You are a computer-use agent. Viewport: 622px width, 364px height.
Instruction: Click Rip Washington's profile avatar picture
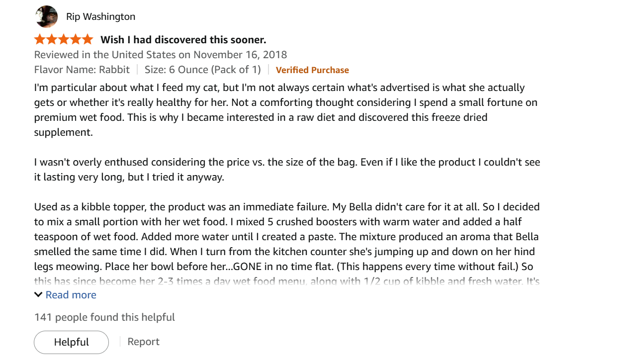[46, 16]
